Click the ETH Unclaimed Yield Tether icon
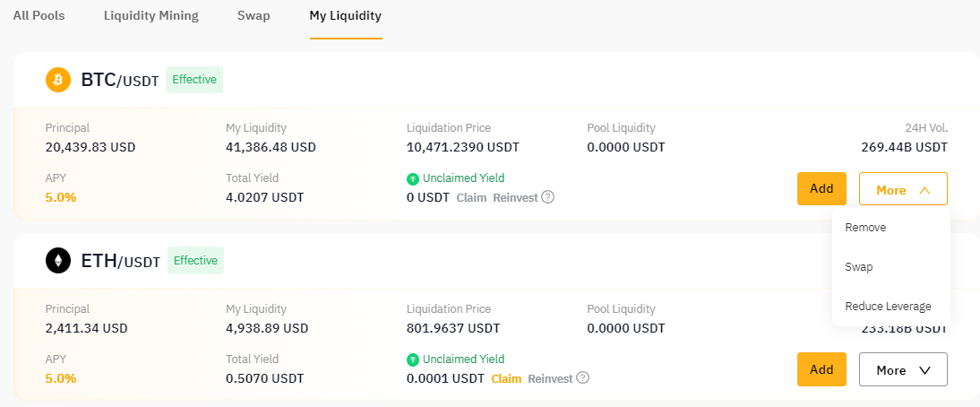This screenshot has width=980, height=407. coord(412,359)
